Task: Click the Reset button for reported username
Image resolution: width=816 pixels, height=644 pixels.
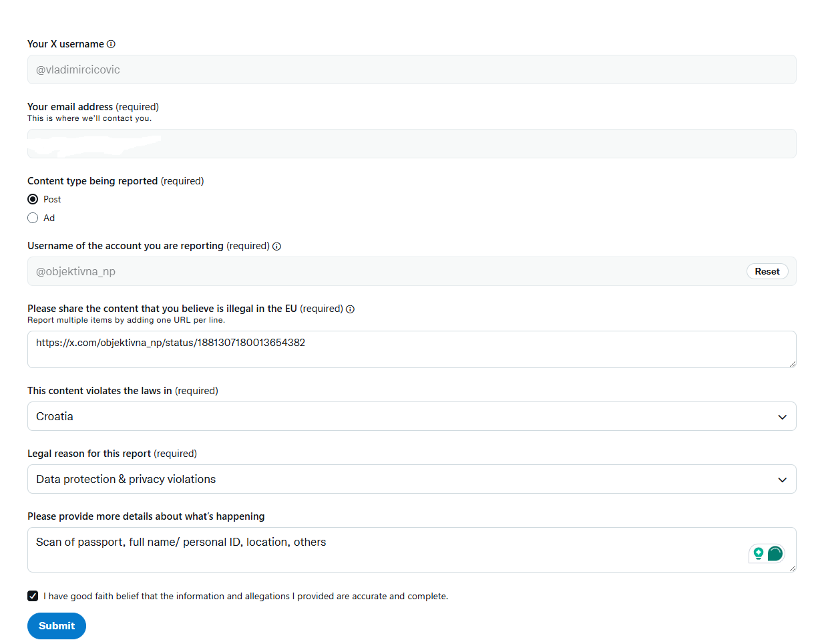Action: pos(767,271)
